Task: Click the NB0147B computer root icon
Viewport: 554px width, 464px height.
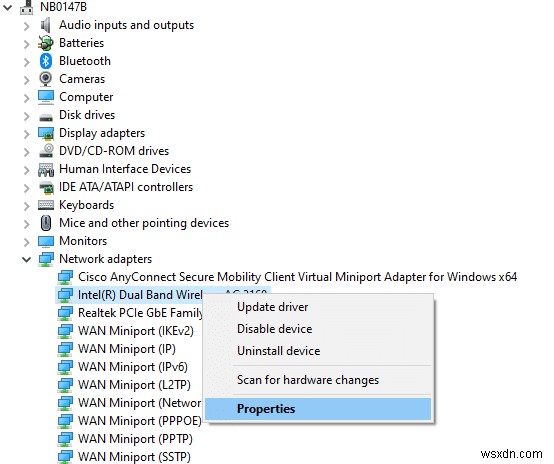Action: [27, 7]
